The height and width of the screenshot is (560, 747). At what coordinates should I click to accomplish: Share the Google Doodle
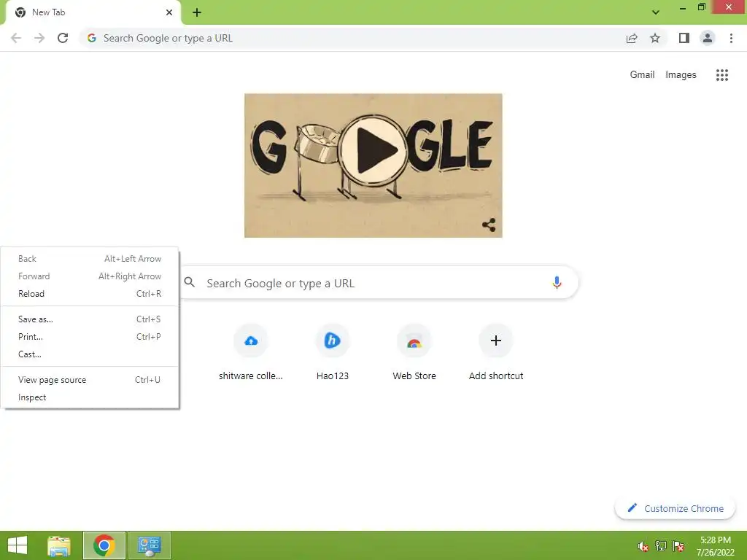[x=489, y=225]
